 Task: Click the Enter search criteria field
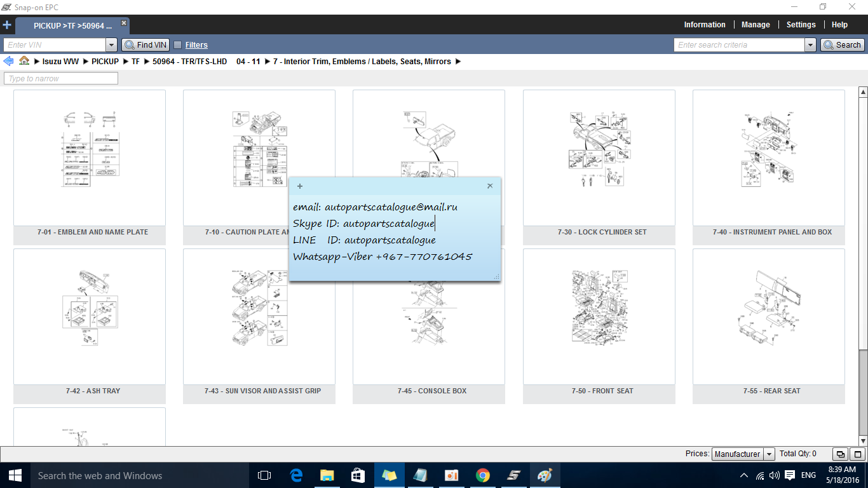coord(739,45)
